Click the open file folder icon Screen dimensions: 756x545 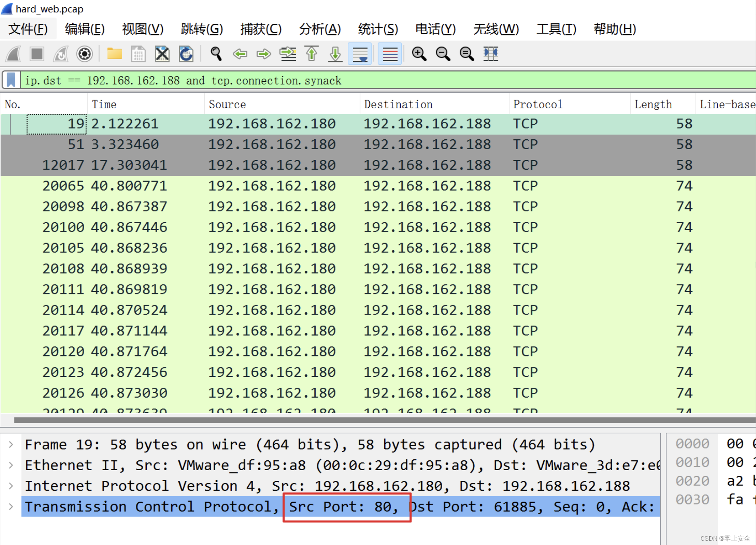(114, 54)
